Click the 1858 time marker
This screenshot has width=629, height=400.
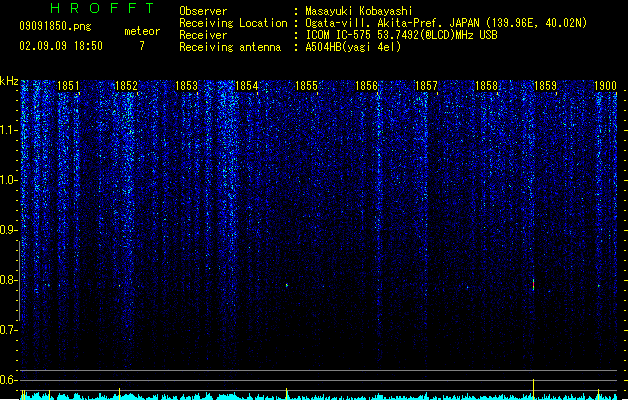coord(486,86)
